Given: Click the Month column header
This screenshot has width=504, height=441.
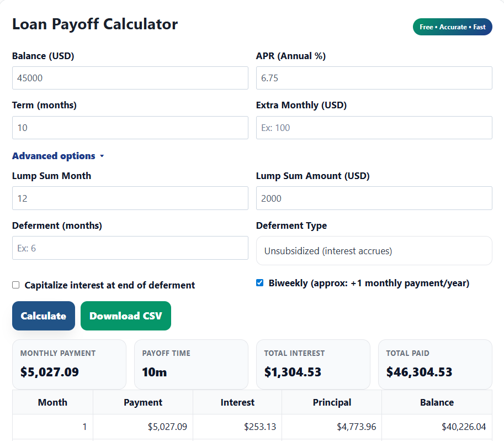Looking at the screenshot, I should 52,402.
